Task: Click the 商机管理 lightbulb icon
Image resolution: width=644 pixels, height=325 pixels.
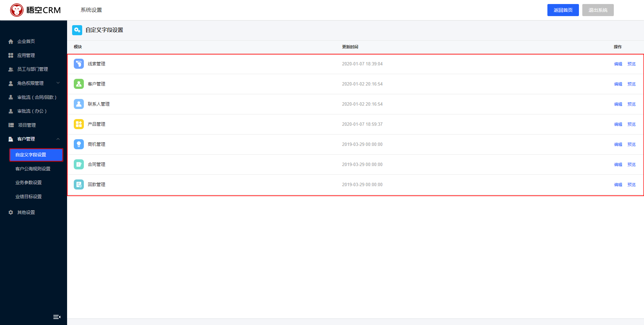Action: [x=79, y=144]
